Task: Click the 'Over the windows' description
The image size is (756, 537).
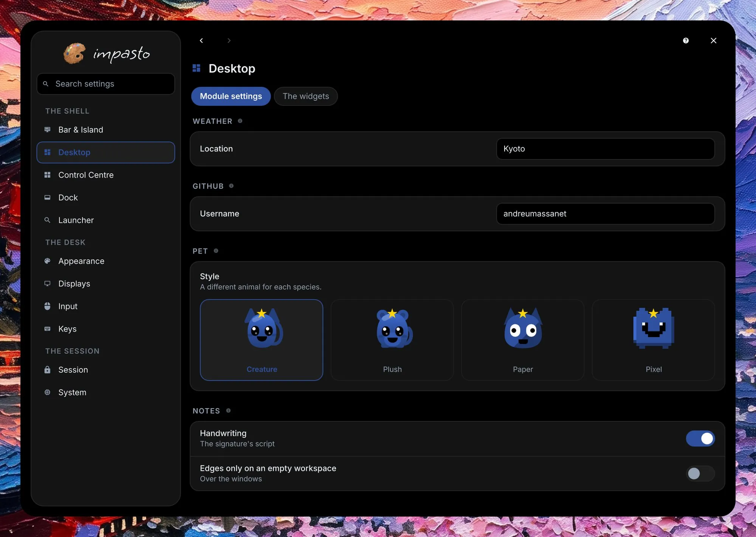Action: (231, 479)
